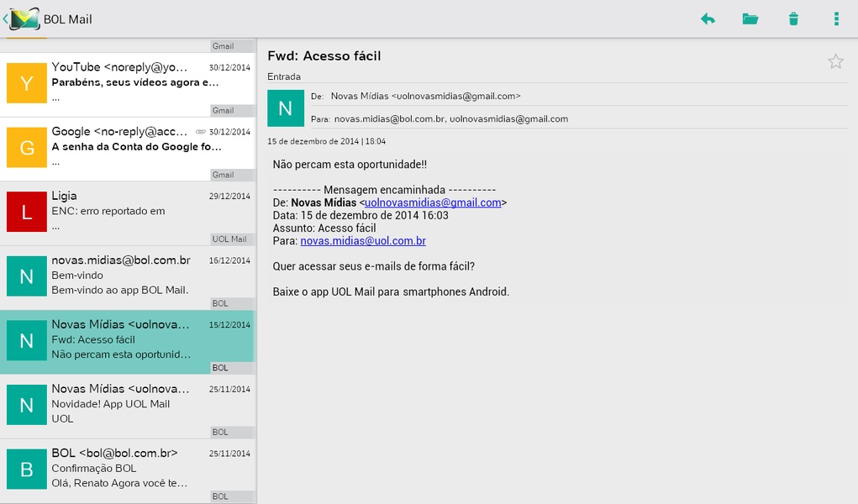Tap the reply arrow icon
This screenshot has width=858, height=504.
[x=708, y=19]
